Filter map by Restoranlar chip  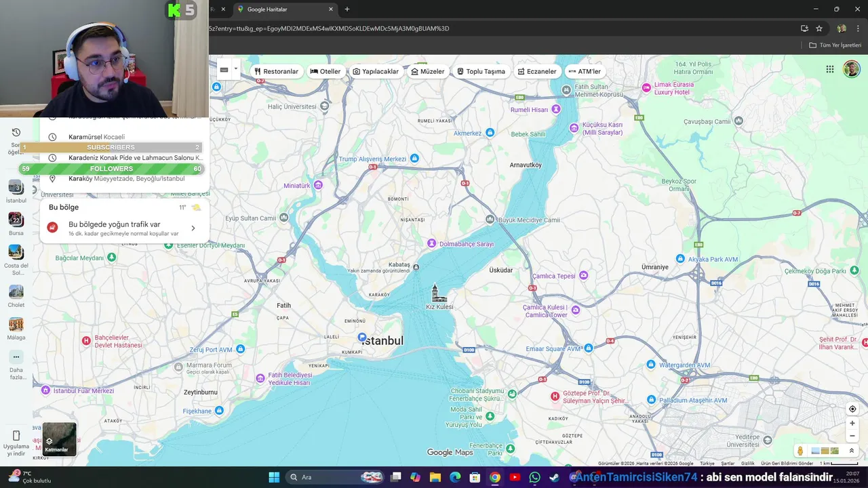click(x=277, y=71)
